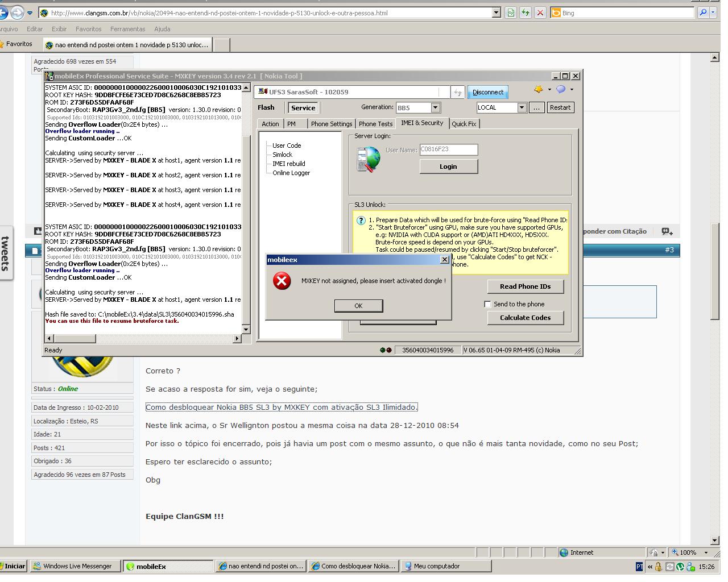Open the LOCAL connection dropdown
The width and height of the screenshot is (728, 582).
point(522,107)
